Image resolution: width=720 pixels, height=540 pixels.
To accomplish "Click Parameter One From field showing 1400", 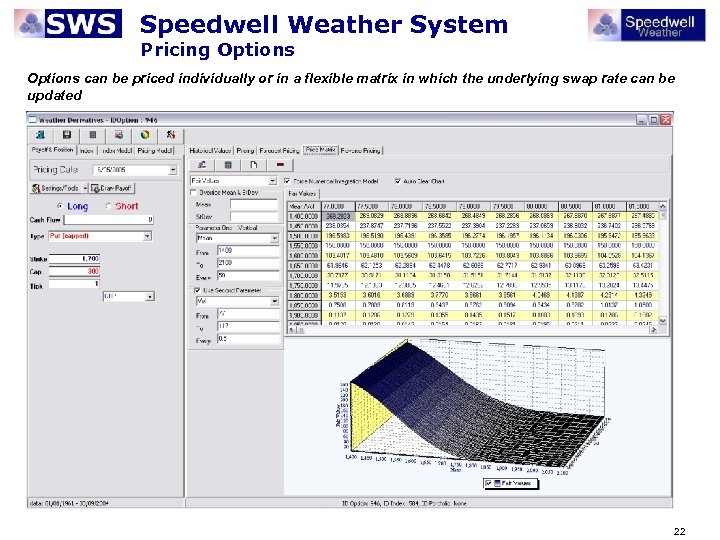I will pos(248,251).
